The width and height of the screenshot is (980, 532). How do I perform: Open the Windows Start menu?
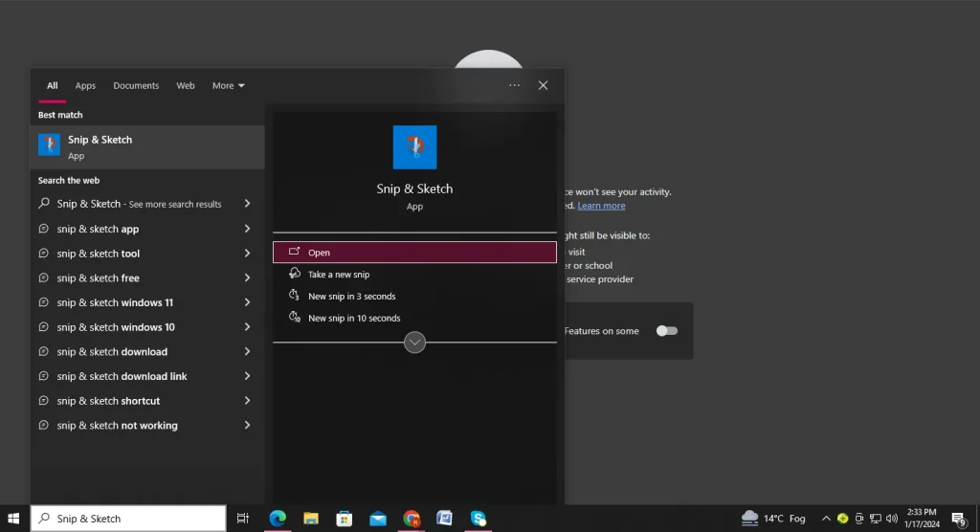13,519
